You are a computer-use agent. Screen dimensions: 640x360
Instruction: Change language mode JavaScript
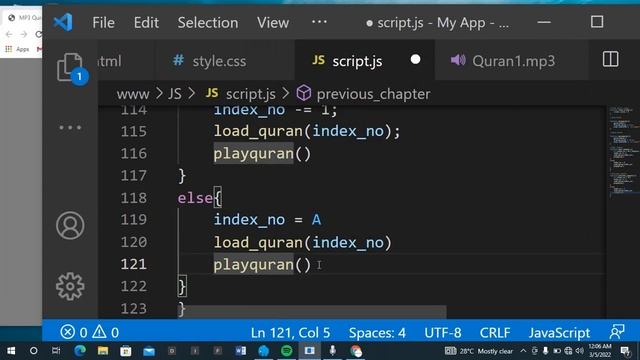tap(559, 333)
